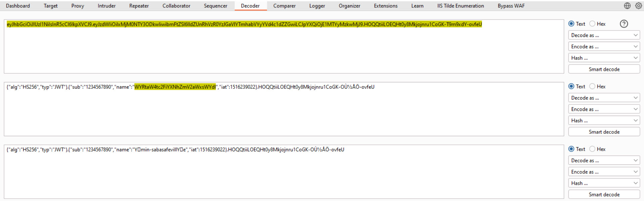The image size is (644, 201).
Task: Open 'Decode as' dropdown in second panel
Action: tap(604, 98)
